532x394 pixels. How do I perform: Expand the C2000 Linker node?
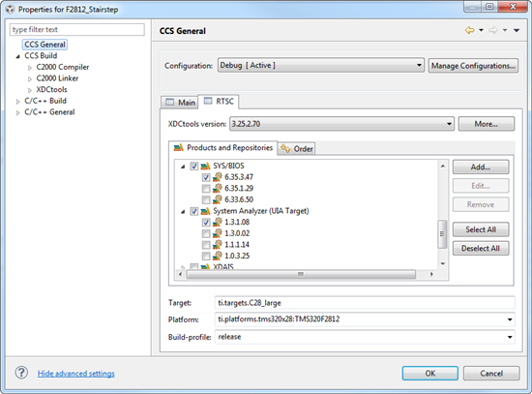[30, 79]
